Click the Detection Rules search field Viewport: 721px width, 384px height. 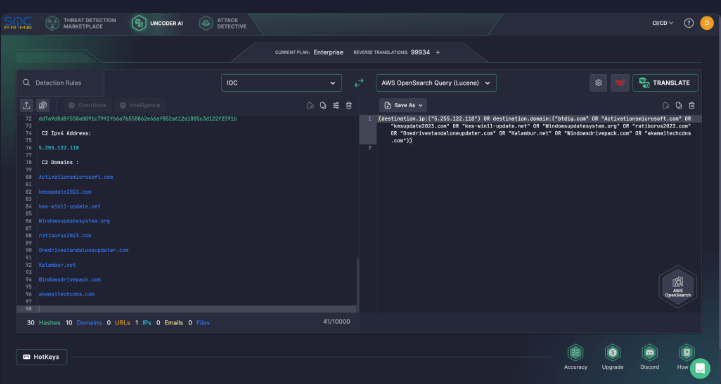(60, 83)
